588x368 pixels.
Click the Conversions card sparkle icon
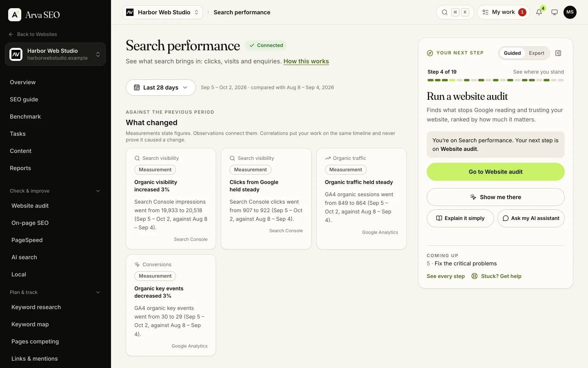[137, 265]
